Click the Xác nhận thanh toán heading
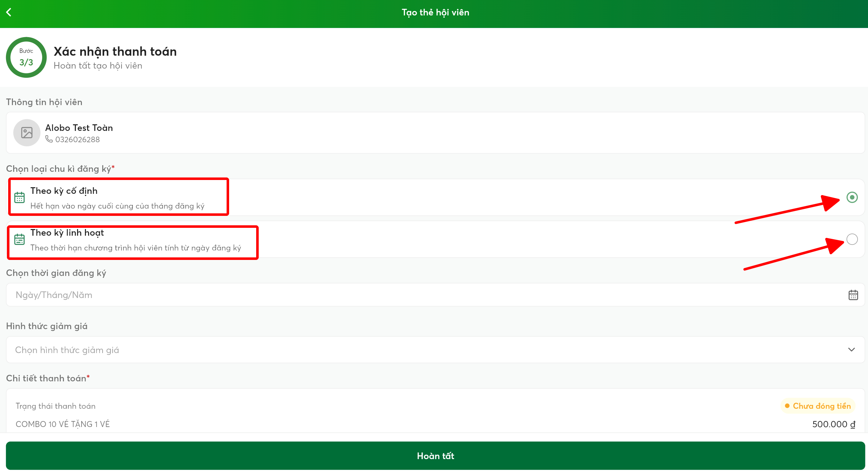The height and width of the screenshot is (472, 868). click(x=115, y=52)
